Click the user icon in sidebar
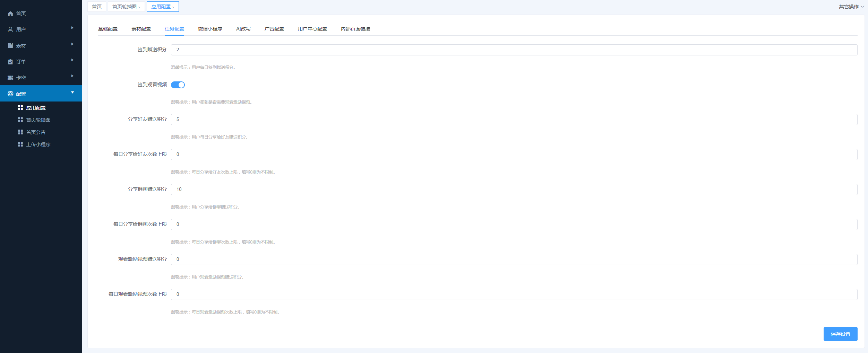Viewport: 868px width, 353px height. [10, 29]
